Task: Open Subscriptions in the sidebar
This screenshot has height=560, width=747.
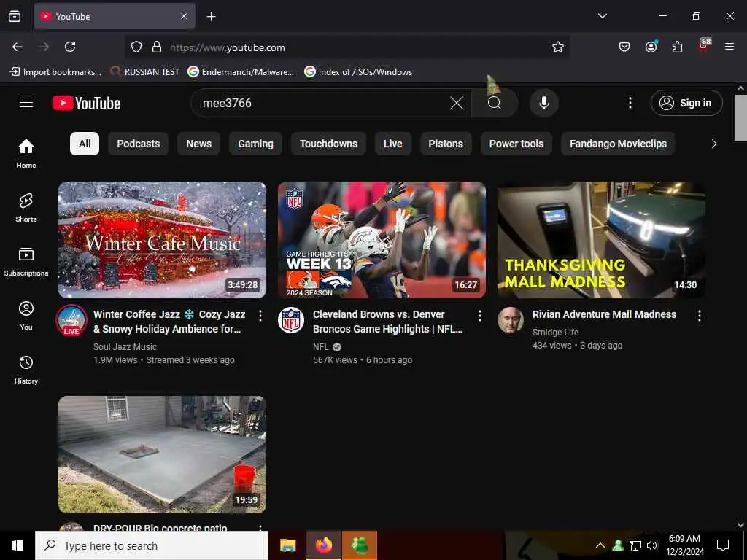Action: pyautogui.click(x=26, y=262)
